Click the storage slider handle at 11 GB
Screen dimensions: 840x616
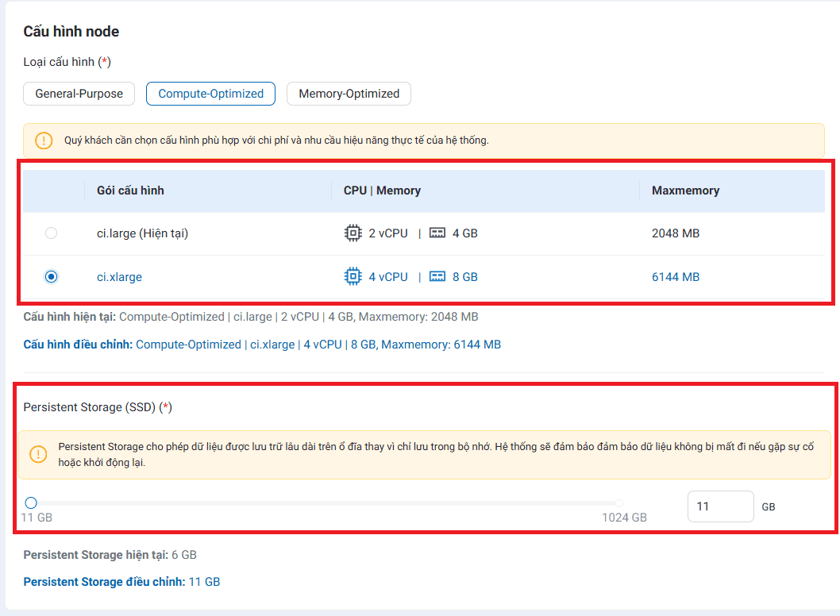(31, 502)
